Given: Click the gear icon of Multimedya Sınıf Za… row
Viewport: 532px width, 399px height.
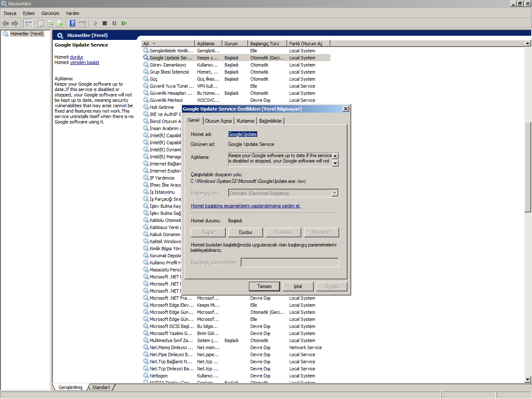Looking at the screenshot, I should [146, 340].
